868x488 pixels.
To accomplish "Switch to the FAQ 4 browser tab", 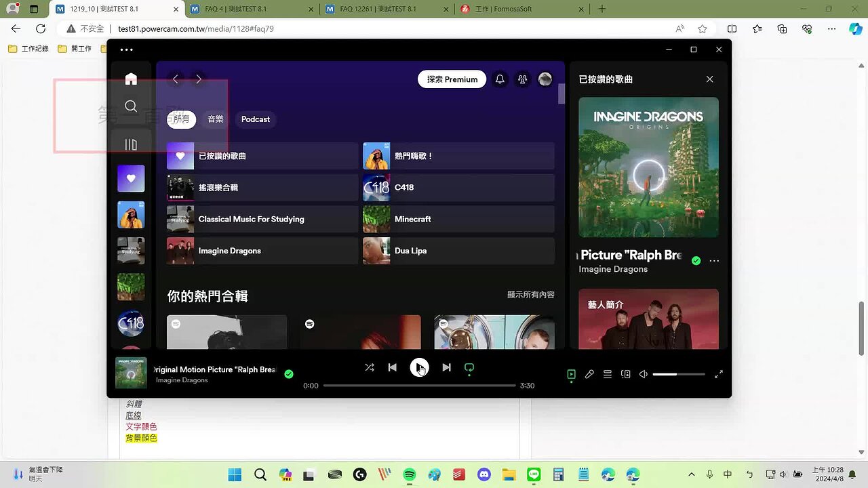I will coord(252,9).
